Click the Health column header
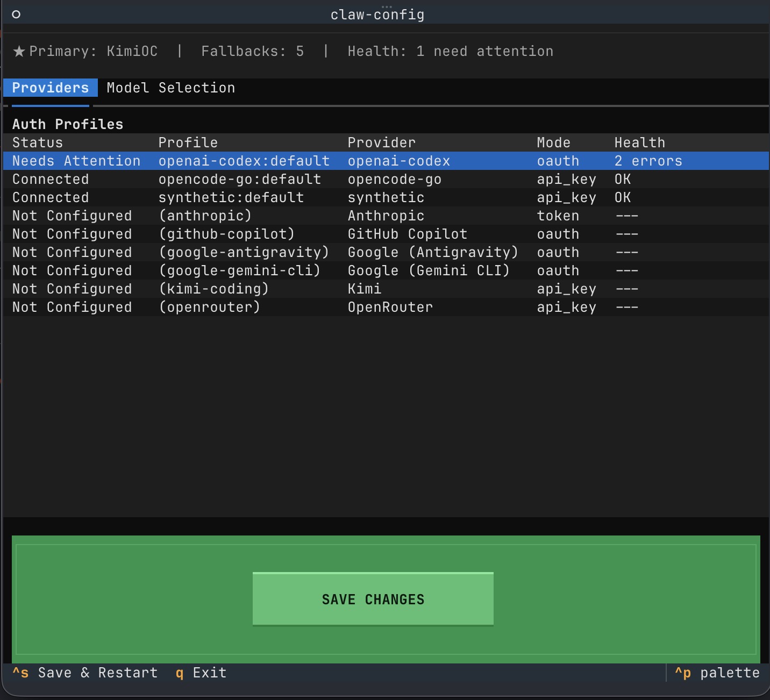770x700 pixels. point(639,142)
